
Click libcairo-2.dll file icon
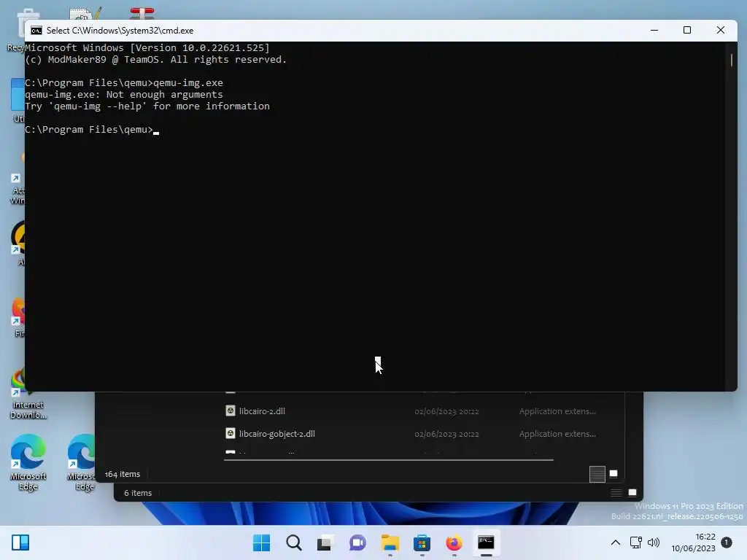point(231,411)
